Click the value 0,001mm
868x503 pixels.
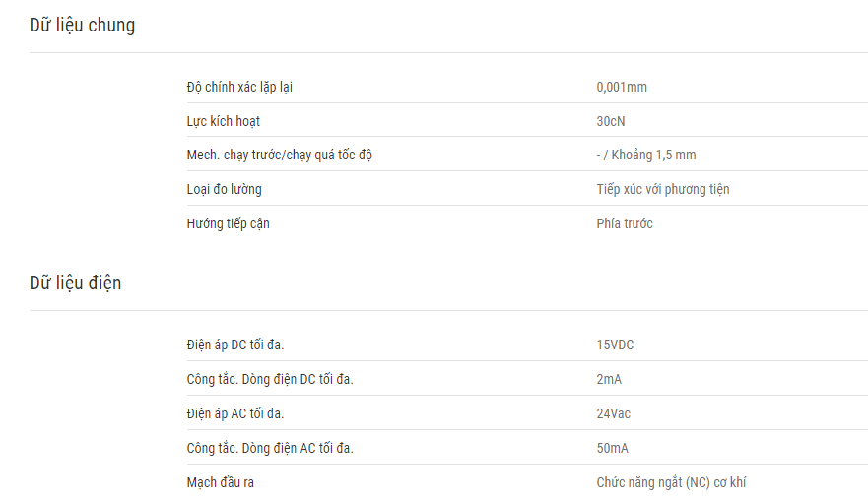(622, 87)
